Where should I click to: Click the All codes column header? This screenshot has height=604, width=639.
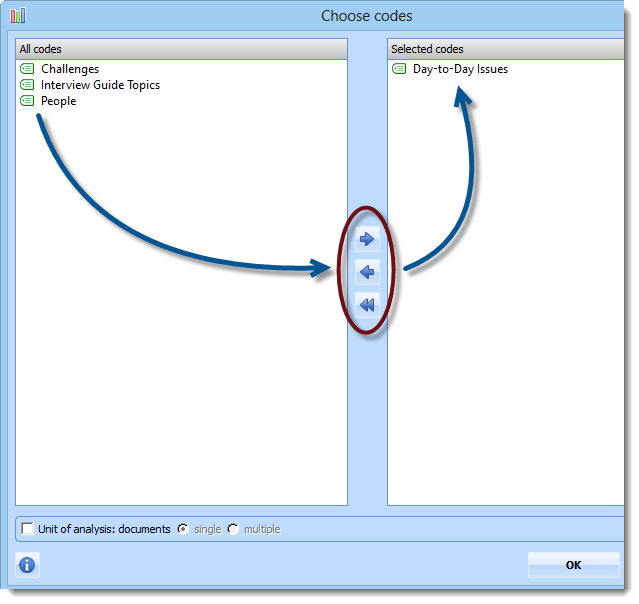183,49
